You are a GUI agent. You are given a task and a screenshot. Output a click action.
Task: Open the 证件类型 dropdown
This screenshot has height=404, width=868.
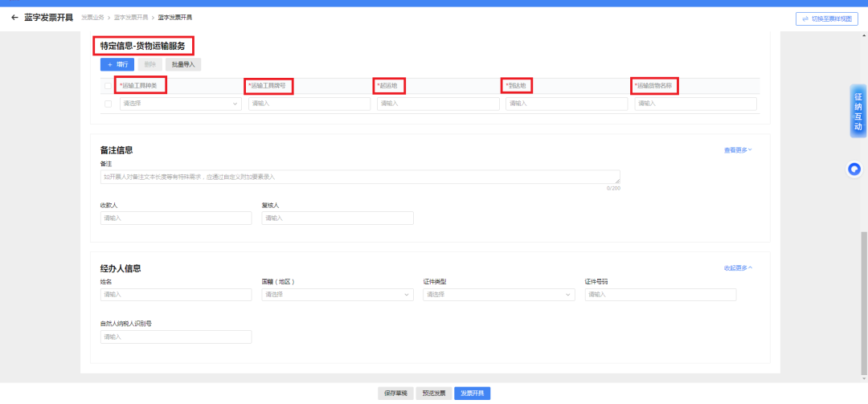coord(499,295)
